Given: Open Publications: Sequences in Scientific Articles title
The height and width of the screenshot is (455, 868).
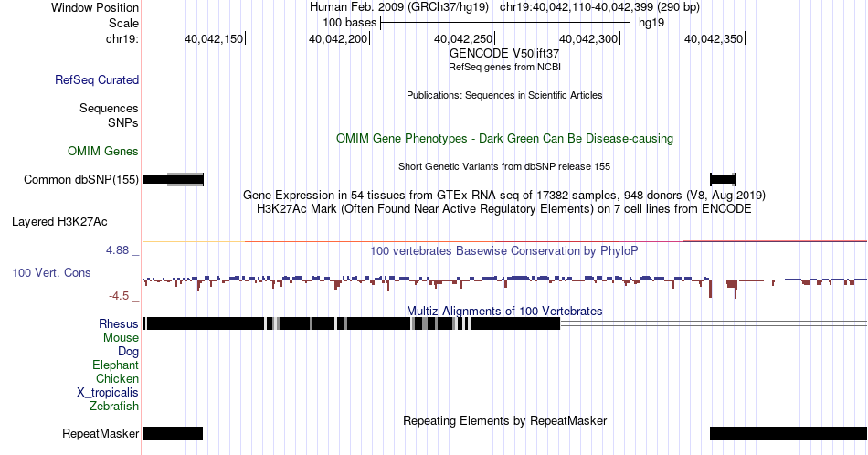Looking at the screenshot, I should 504,95.
